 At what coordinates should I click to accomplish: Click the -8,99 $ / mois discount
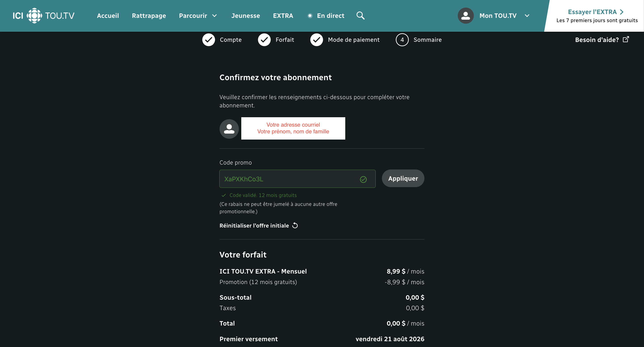(x=405, y=282)
